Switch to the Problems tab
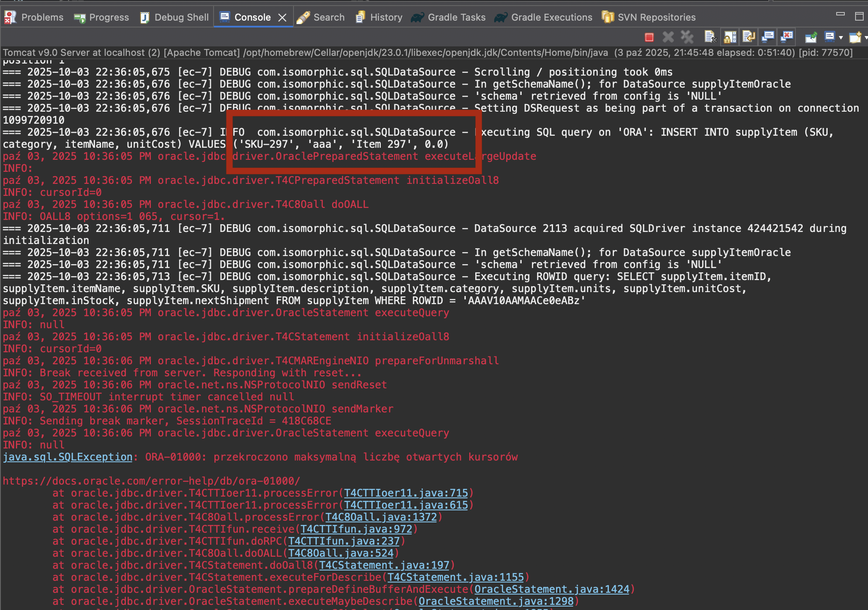The width and height of the screenshot is (868, 610). tap(34, 17)
